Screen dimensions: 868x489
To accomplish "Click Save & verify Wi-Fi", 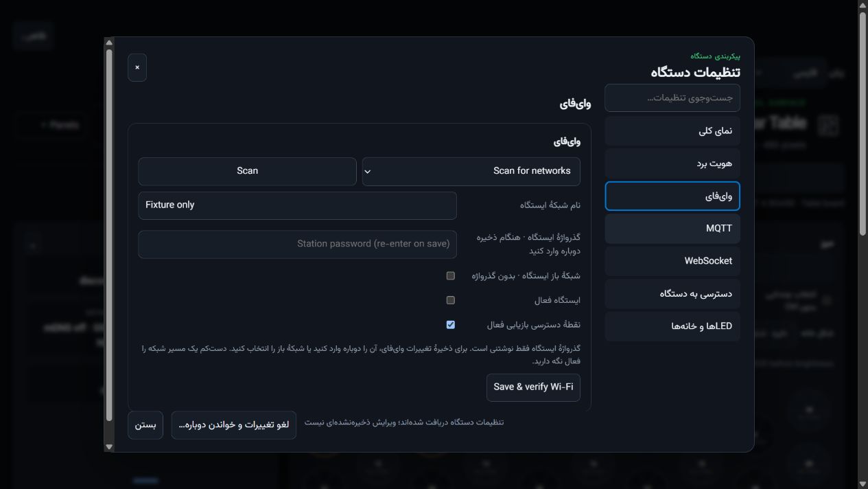I will (533, 387).
